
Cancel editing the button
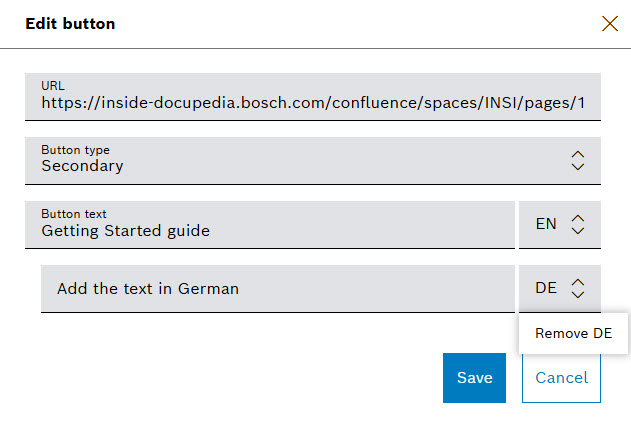pos(561,378)
